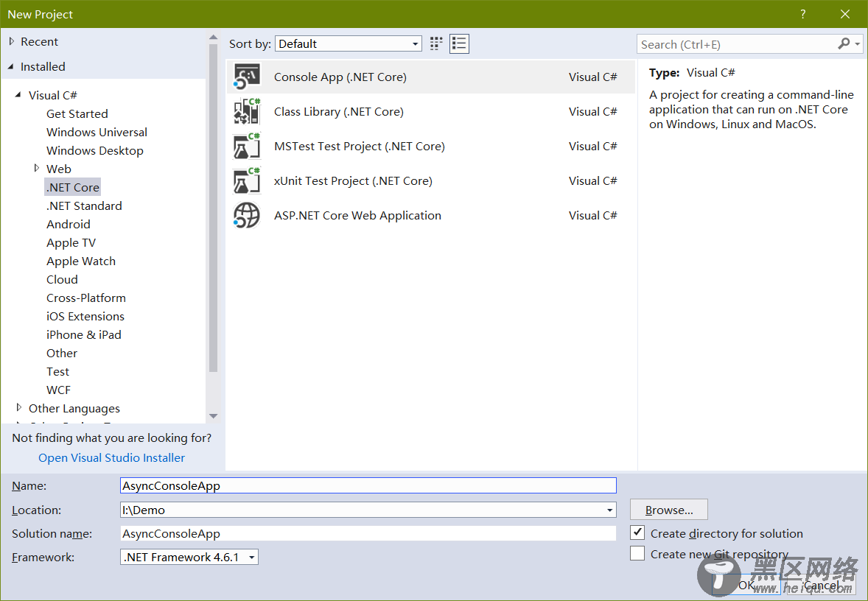Click the tree scrollbar up arrow
Screen dimensions: 868x601
click(213, 38)
